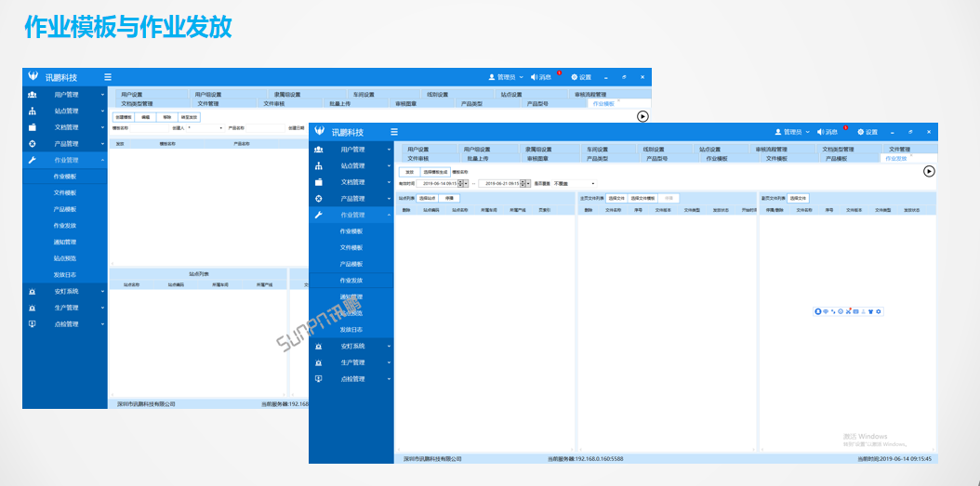Click the hamburger menu icon in front window

[394, 132]
